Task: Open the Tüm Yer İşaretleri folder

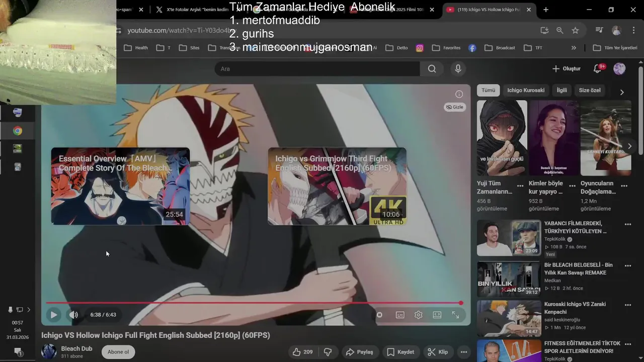Action: coord(615,48)
